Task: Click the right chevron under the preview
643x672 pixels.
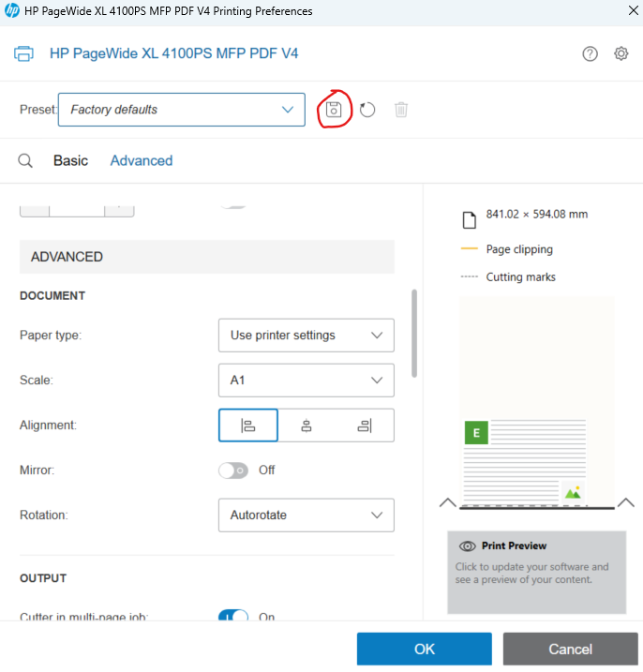Action: (x=626, y=501)
